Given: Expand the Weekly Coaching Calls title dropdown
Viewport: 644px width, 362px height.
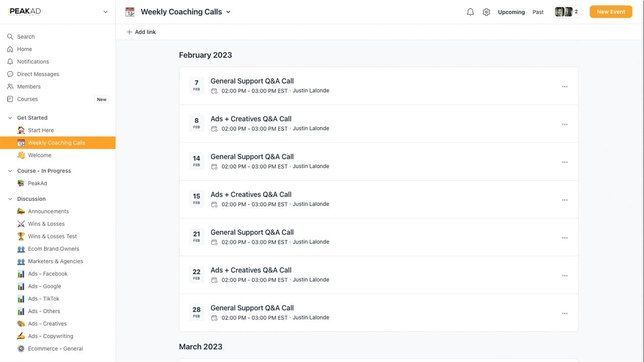Looking at the screenshot, I should [228, 12].
